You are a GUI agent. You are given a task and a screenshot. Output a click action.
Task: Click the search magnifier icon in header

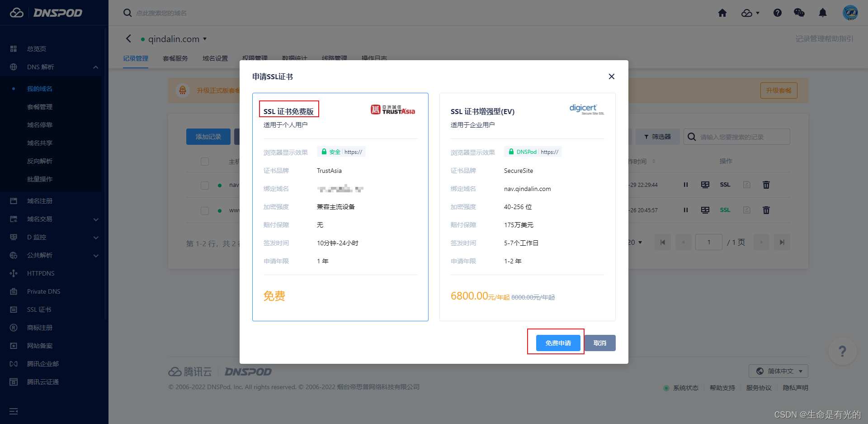click(x=127, y=13)
